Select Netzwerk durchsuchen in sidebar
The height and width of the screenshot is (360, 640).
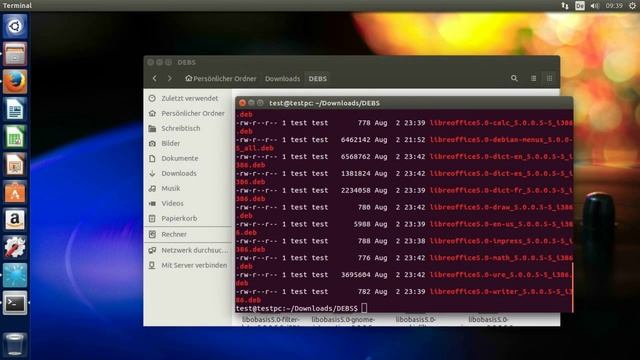(188, 250)
